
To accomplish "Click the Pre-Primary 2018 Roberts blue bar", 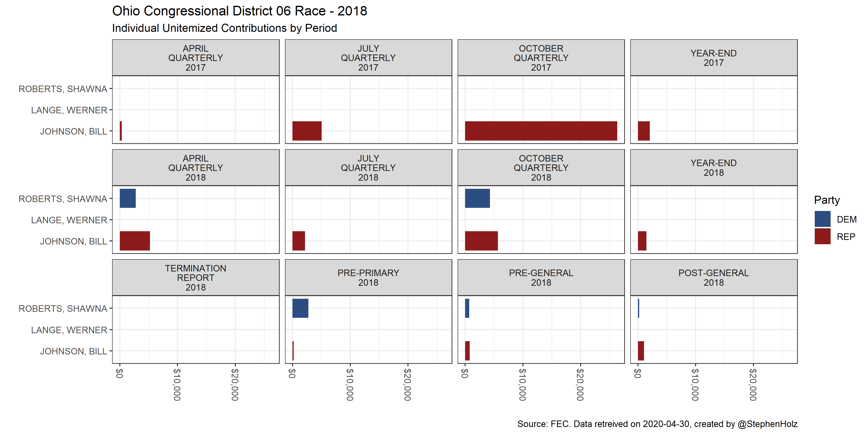I will pyautogui.click(x=300, y=308).
